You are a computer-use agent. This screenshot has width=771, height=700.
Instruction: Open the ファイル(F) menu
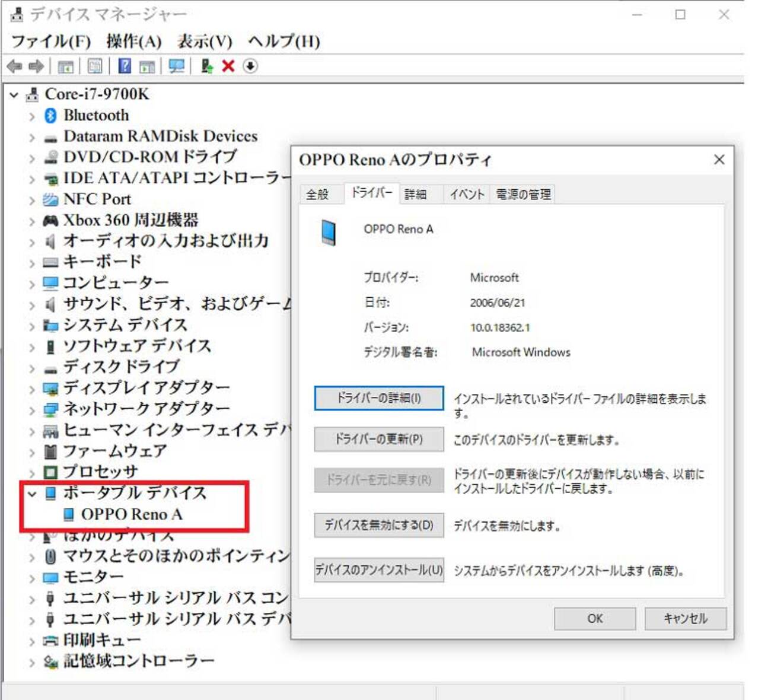(x=51, y=42)
